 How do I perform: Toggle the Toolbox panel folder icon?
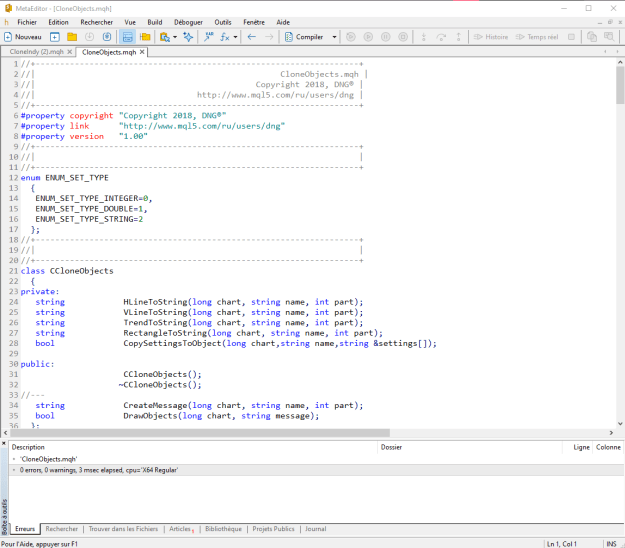145,37
